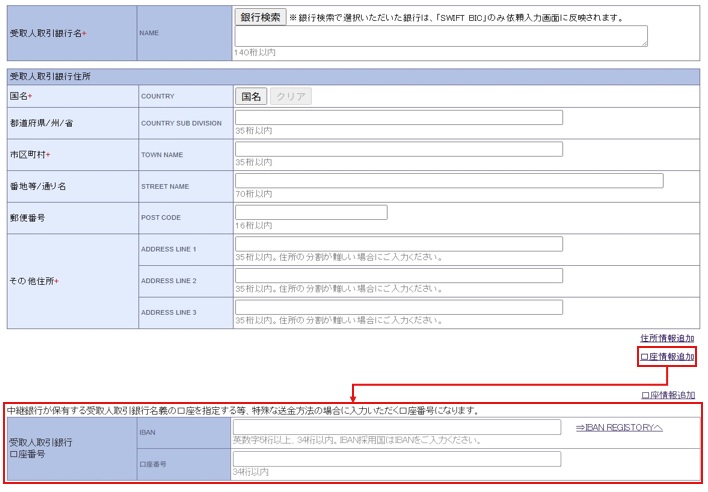Click the クリア button next to 国名
Screen dimensions: 708x492
[291, 97]
